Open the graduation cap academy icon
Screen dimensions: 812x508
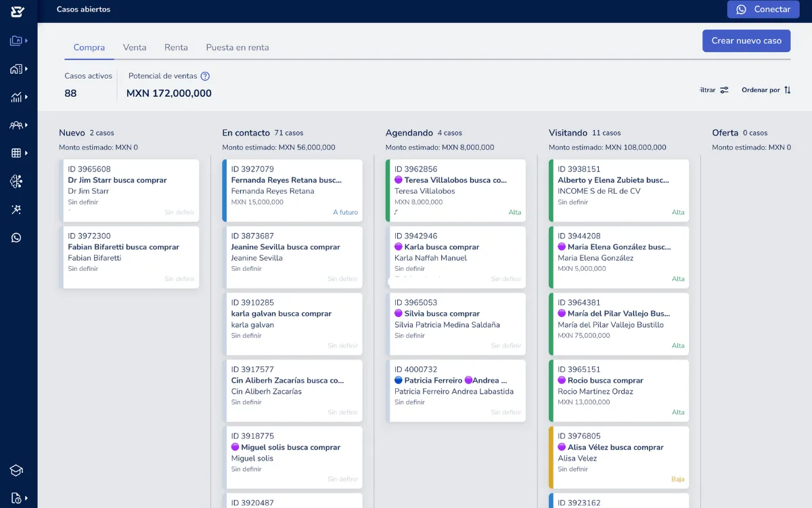tap(17, 470)
